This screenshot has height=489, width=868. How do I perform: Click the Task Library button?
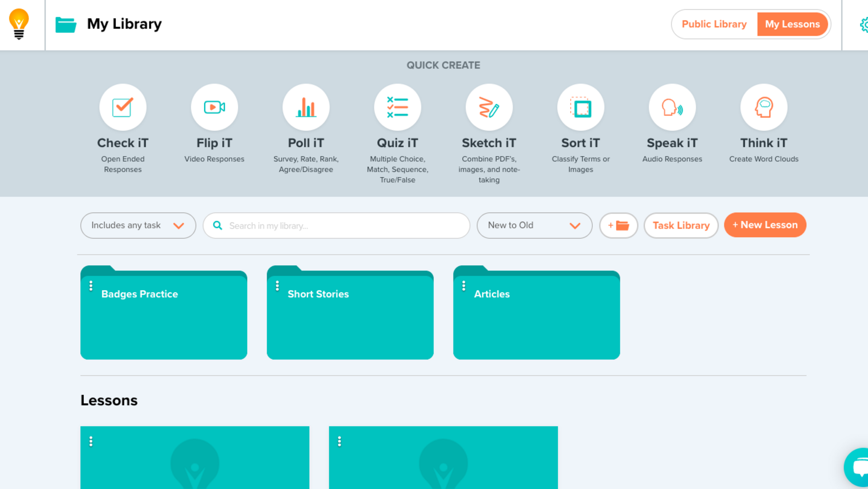tap(681, 225)
